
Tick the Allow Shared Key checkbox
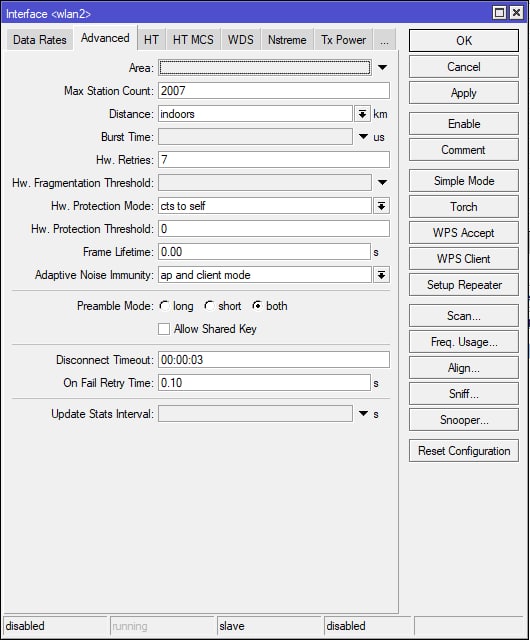pyautogui.click(x=164, y=329)
